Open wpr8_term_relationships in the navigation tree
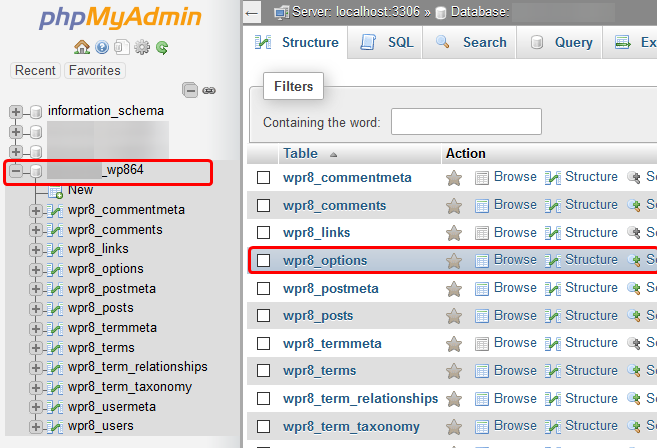 pyautogui.click(x=137, y=367)
